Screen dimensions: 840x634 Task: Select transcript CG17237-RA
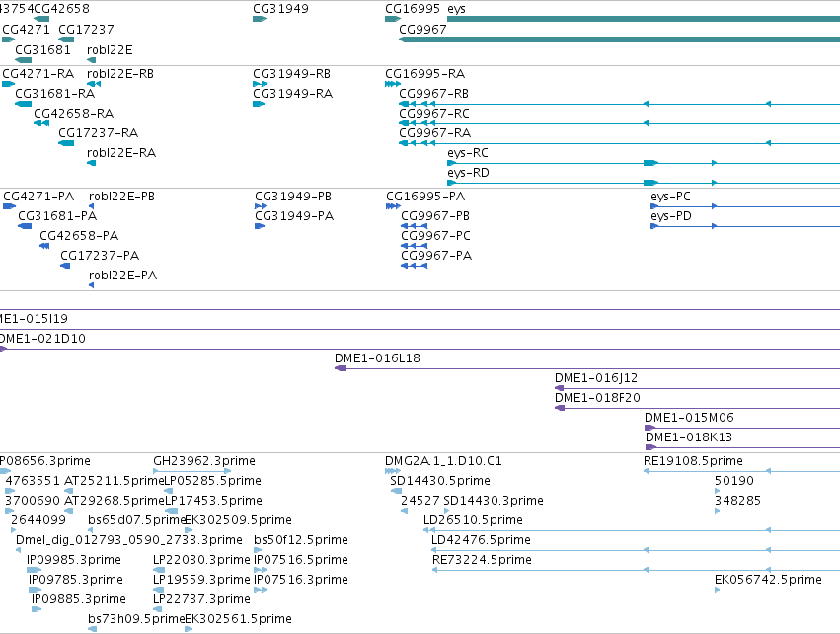pyautogui.click(x=98, y=133)
